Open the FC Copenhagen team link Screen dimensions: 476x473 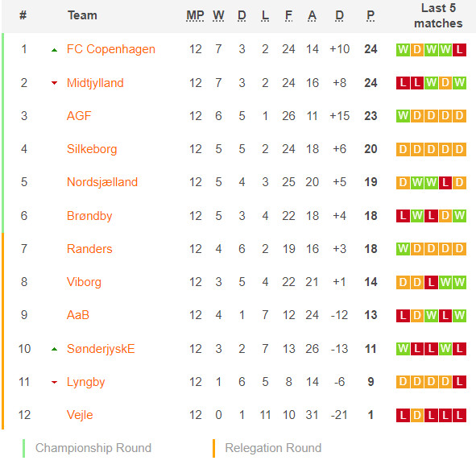(x=111, y=49)
